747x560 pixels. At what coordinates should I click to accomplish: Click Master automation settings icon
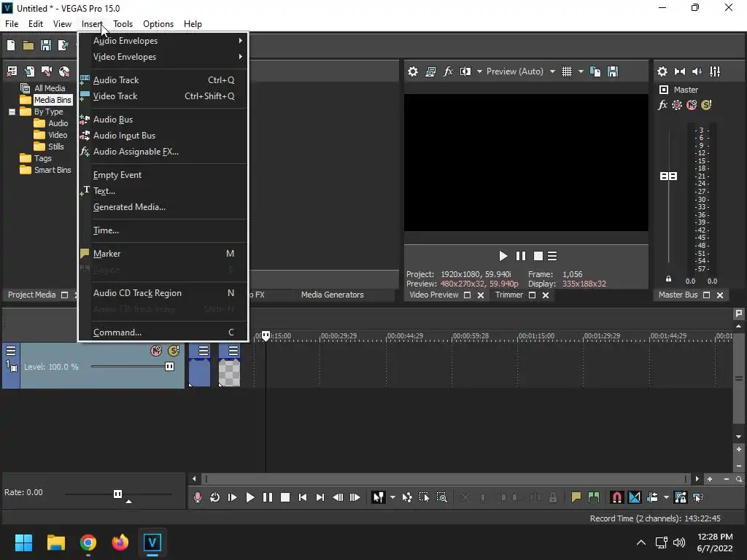point(676,105)
